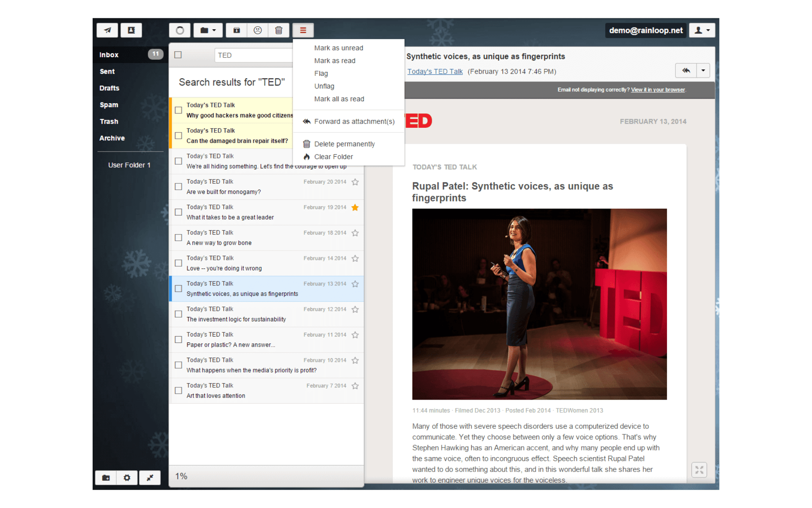This screenshot has width=812, height=508.
Task: Open 'Are we built for monogamy?' email
Action: 266,187
